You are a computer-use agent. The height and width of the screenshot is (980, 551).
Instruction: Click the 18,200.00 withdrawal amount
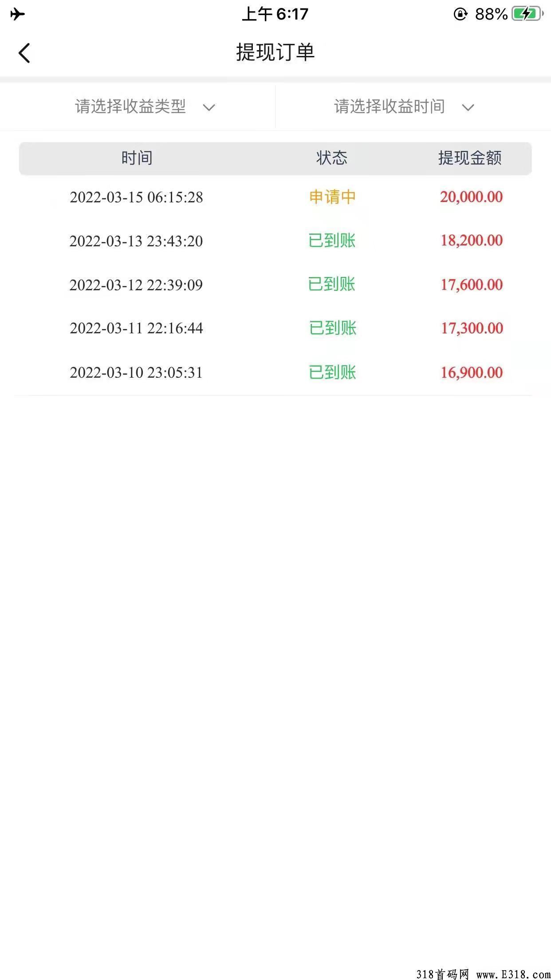pos(472,241)
